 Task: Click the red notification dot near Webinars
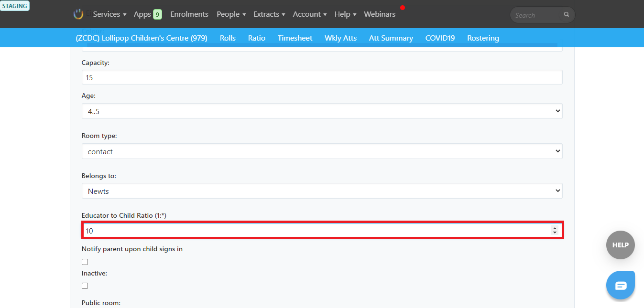point(403,8)
